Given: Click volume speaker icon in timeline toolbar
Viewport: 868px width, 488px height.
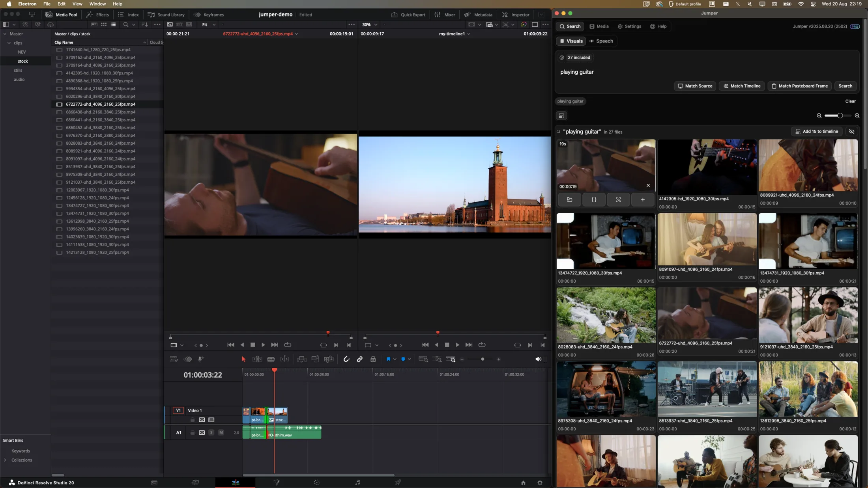Looking at the screenshot, I should [538, 359].
